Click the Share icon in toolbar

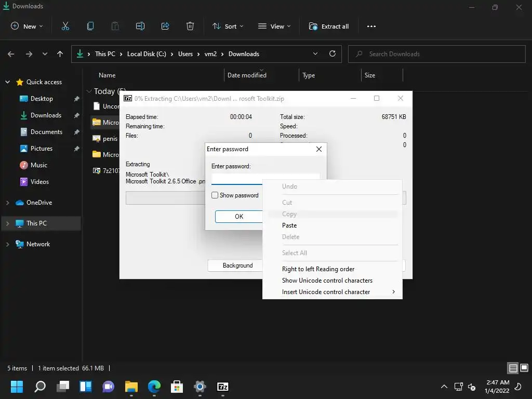[x=165, y=26]
